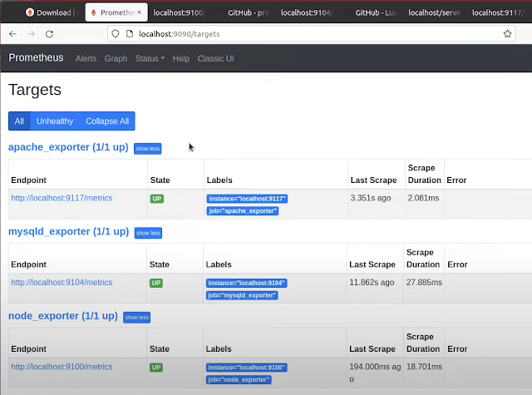Click the instance="localhost:9100" label
The width and height of the screenshot is (532, 395).
tap(246, 368)
